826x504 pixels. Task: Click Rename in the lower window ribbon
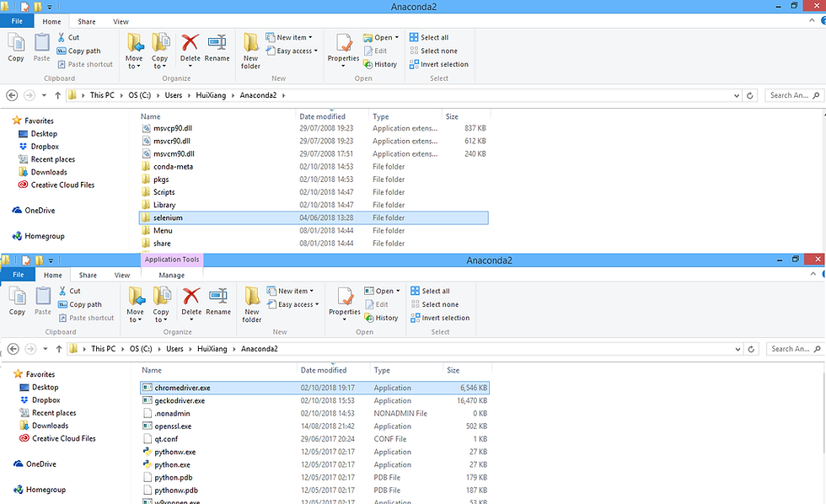tap(218, 302)
